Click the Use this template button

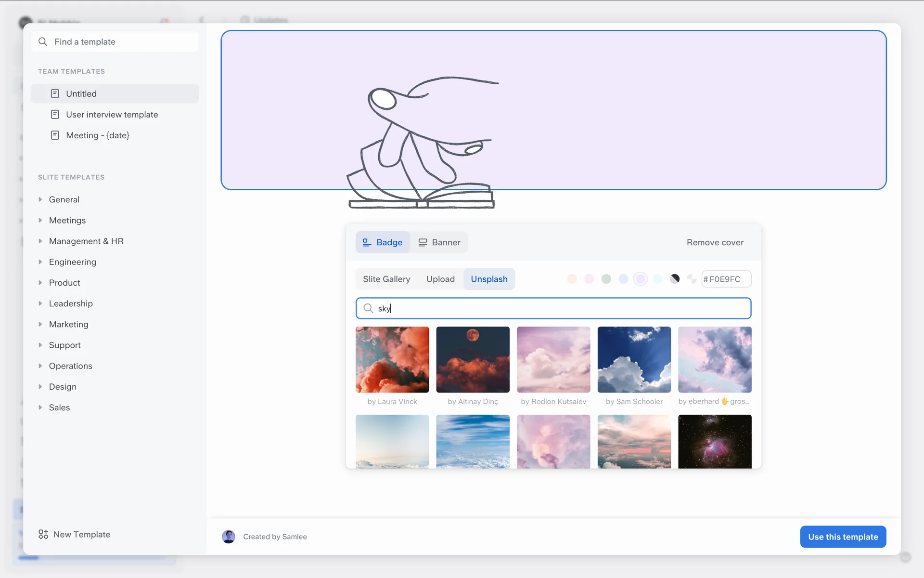tap(843, 537)
